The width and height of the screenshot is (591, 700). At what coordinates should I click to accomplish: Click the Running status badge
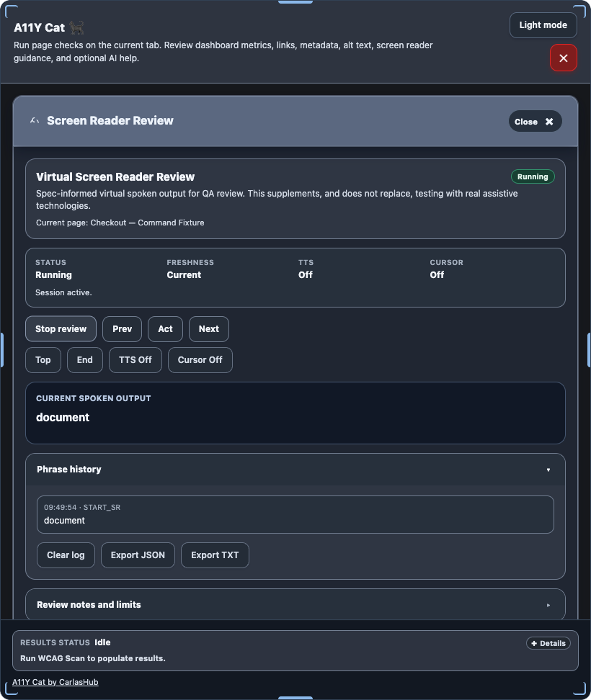pyautogui.click(x=533, y=176)
